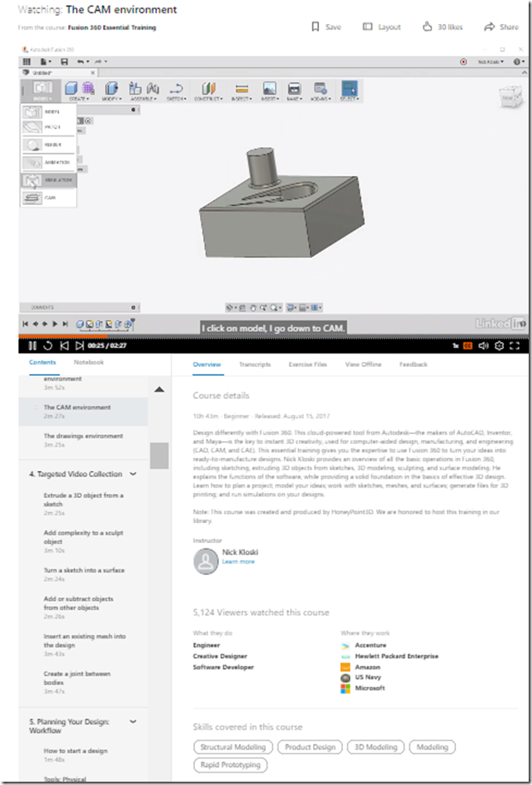This screenshot has width=532, height=785.
Task: Enter fullscreen video mode
Action: 515,345
